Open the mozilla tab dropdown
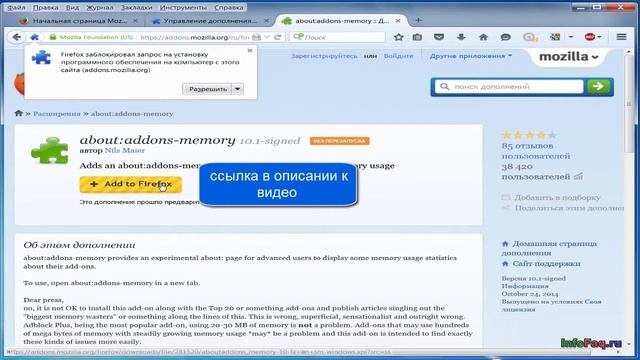 click(569, 57)
